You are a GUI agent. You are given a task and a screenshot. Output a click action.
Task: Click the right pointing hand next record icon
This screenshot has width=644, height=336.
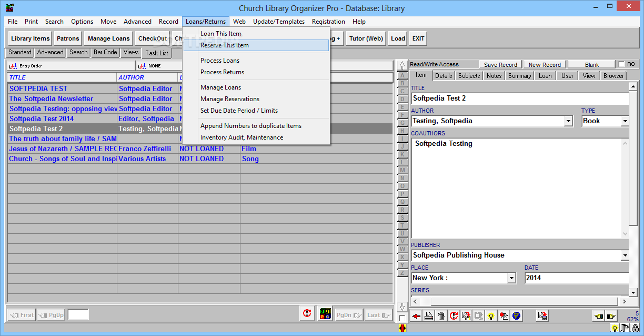click(x=611, y=316)
